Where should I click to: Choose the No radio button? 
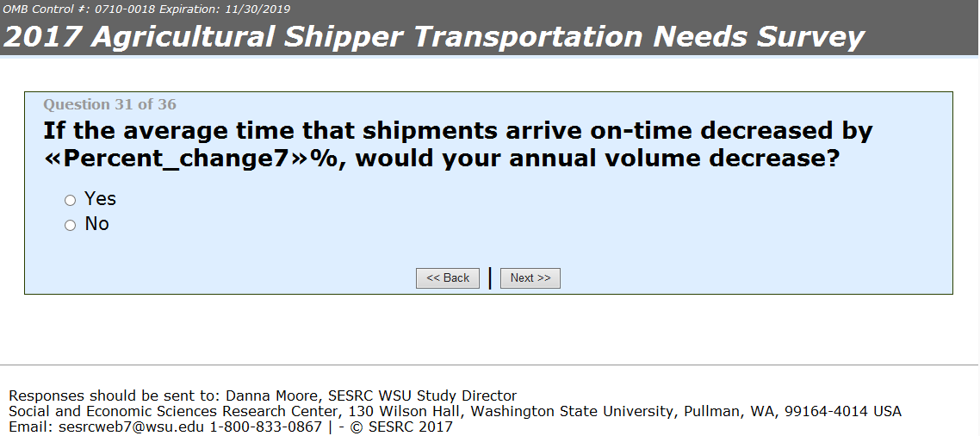(x=71, y=226)
